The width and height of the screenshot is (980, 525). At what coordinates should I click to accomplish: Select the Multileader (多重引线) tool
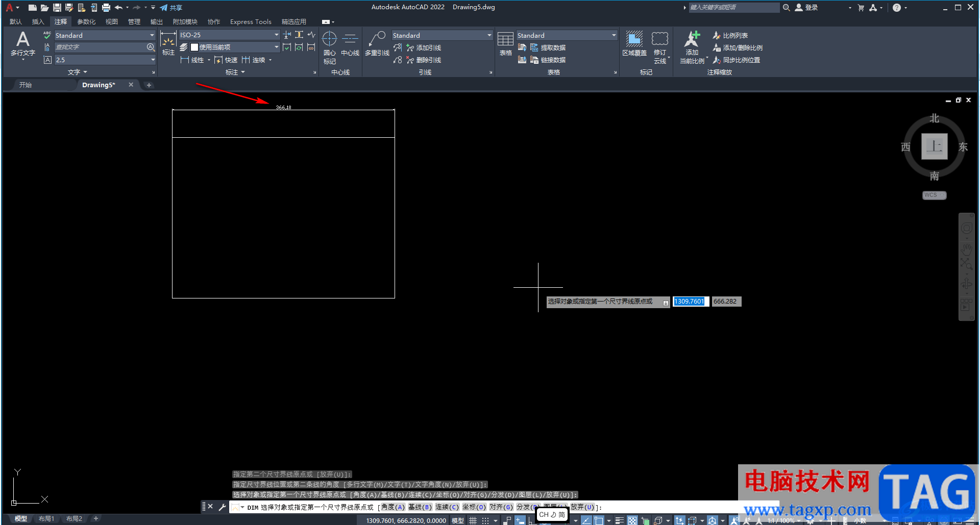(x=377, y=43)
